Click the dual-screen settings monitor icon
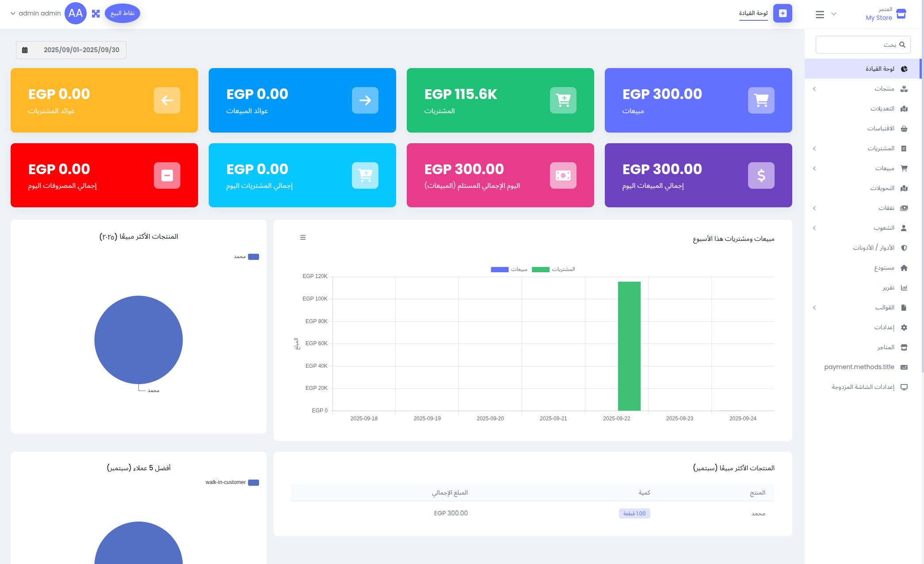 (904, 387)
